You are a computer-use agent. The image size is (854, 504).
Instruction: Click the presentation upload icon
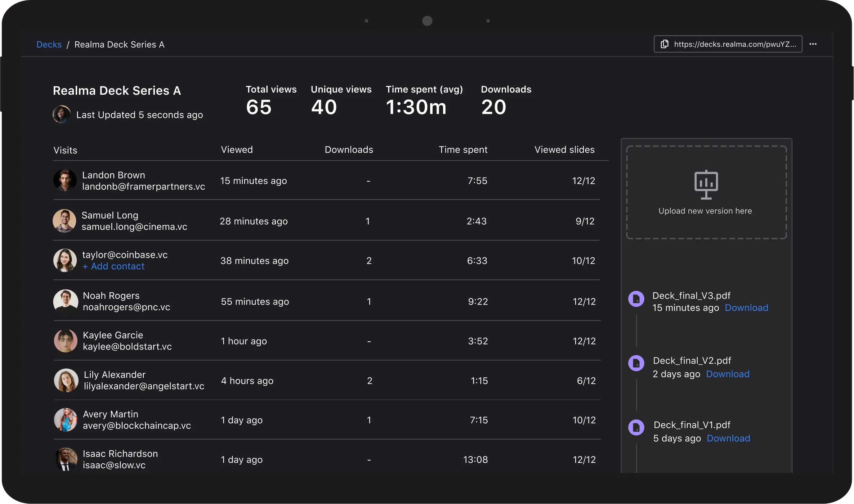[706, 185]
